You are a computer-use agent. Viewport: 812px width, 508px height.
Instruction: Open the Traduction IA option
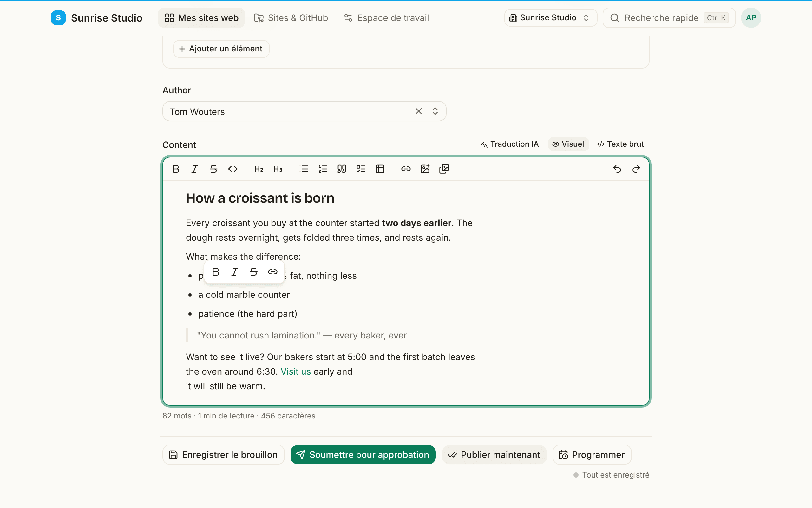coord(509,144)
